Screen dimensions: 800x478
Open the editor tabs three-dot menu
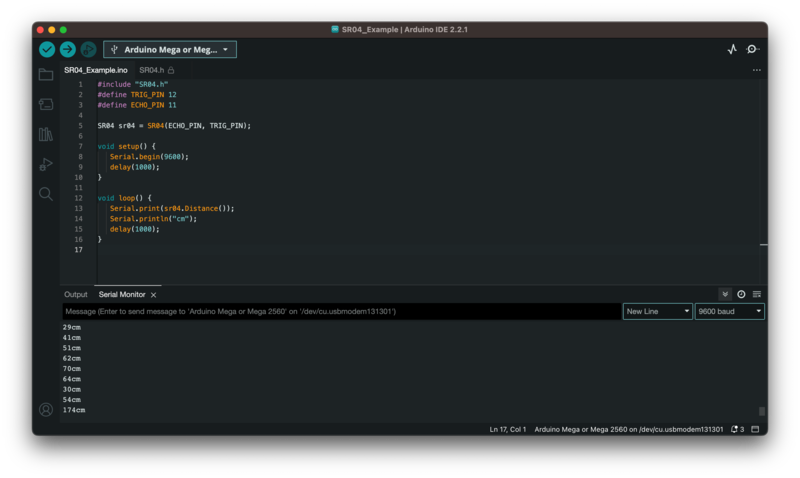point(757,70)
